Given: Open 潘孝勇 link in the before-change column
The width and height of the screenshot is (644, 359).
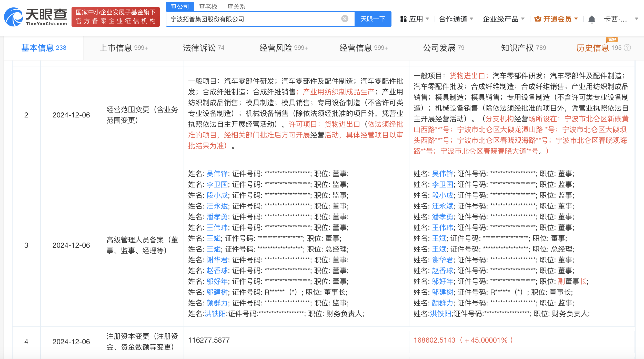Looking at the screenshot, I should (217, 217).
